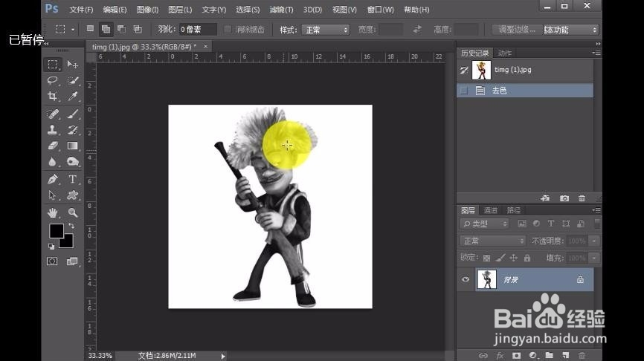Switch to the 路径 paths tab
Viewport: 644px width, 361px height.
click(513, 210)
